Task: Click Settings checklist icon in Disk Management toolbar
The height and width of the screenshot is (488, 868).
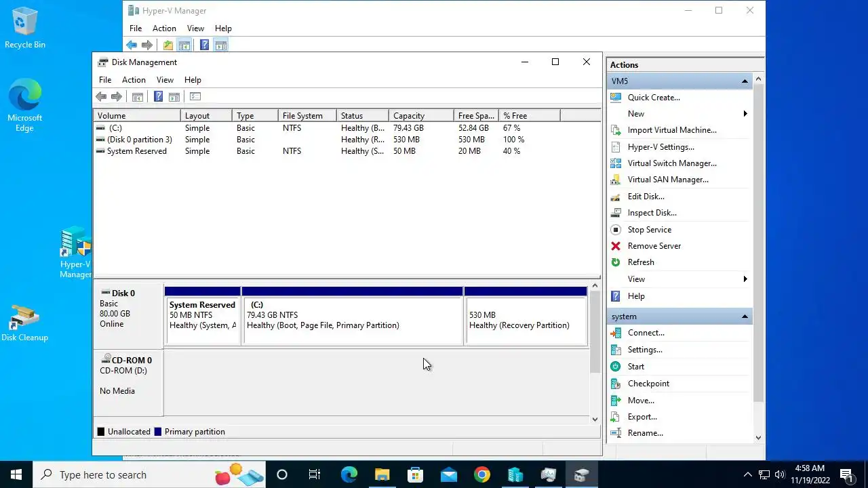Action: coord(195,97)
